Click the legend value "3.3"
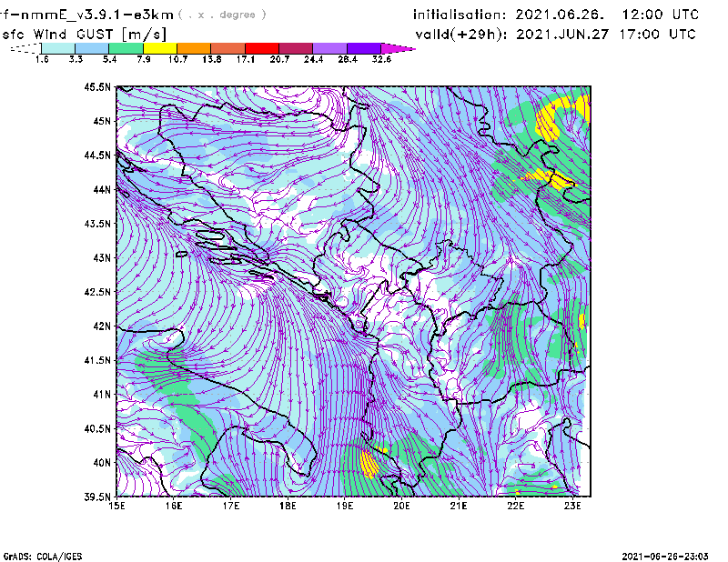The image size is (728, 562). click(x=76, y=59)
